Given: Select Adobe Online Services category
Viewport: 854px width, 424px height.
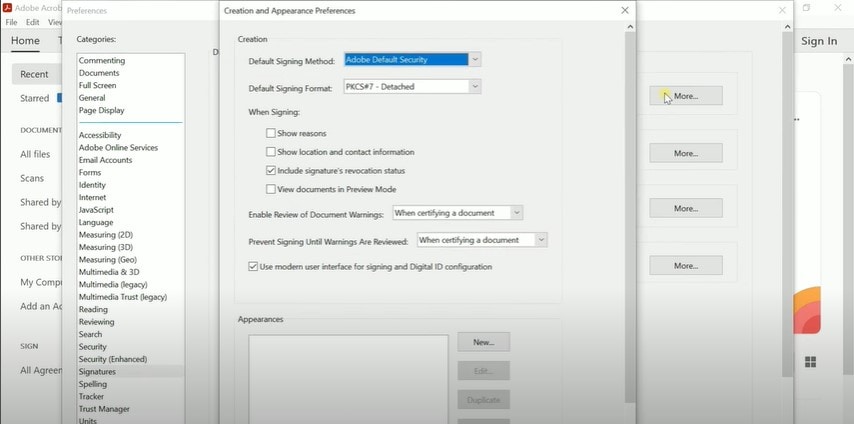Looking at the screenshot, I should (x=118, y=148).
